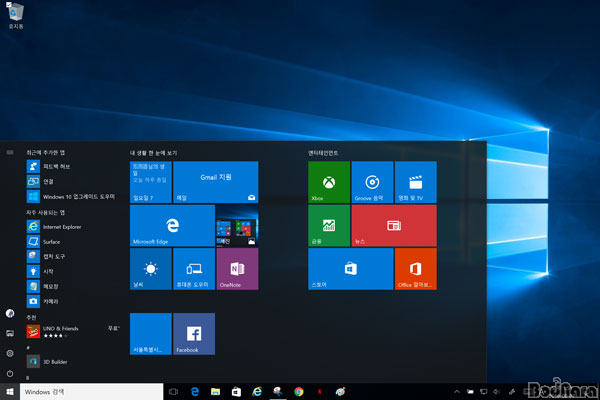
Task: Open the Power options button
Action: pos(9,373)
